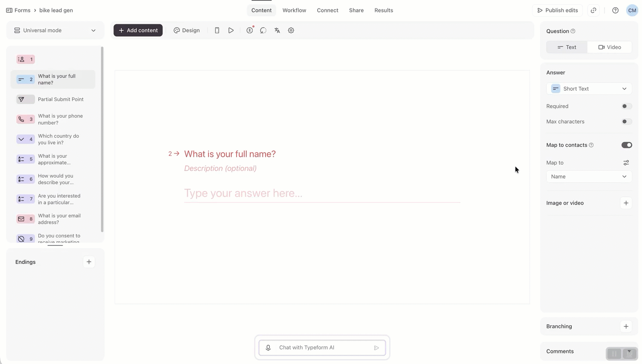Open the help question mark icon
642x364 pixels.
pyautogui.click(x=615, y=10)
